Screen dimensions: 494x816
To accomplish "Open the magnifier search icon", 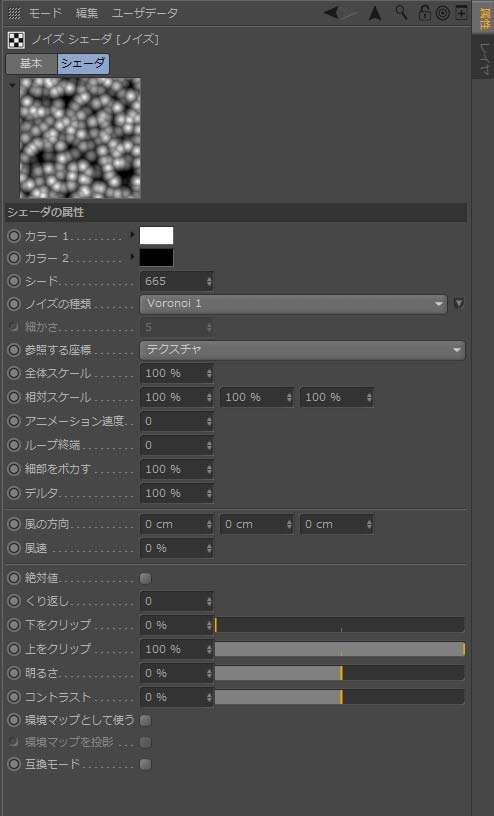I will pyautogui.click(x=401, y=12).
